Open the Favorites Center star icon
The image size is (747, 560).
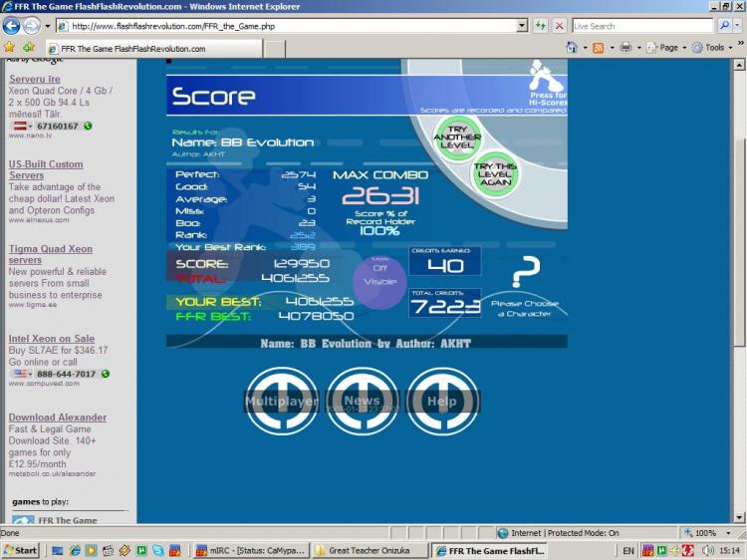coord(9,47)
